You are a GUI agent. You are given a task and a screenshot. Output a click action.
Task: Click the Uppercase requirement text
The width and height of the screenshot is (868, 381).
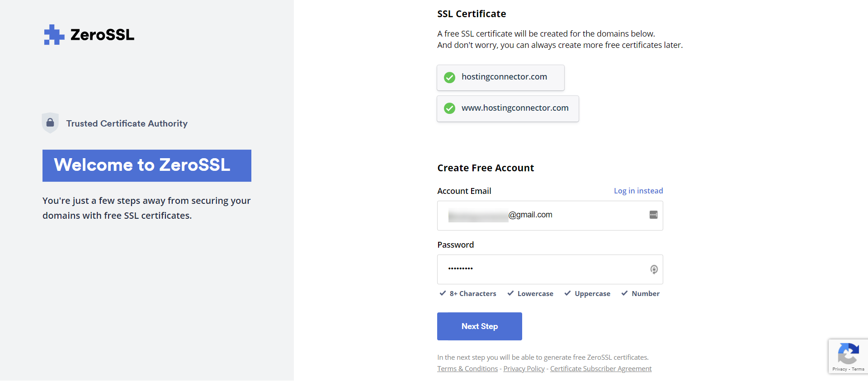click(x=592, y=294)
